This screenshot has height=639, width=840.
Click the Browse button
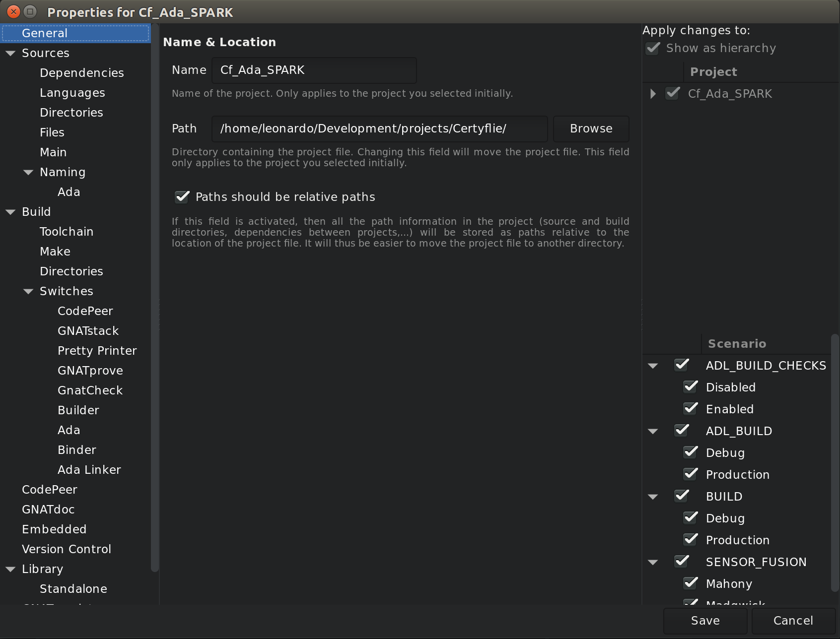click(591, 128)
